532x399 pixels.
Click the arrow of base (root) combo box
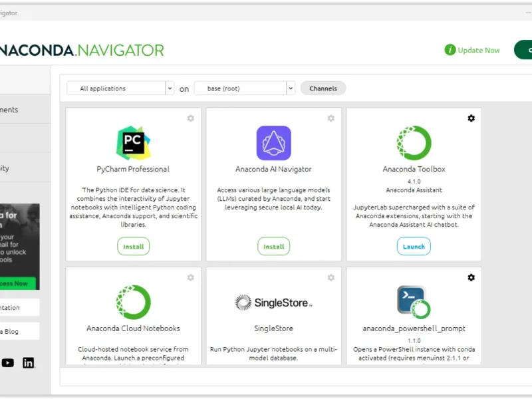(x=291, y=88)
